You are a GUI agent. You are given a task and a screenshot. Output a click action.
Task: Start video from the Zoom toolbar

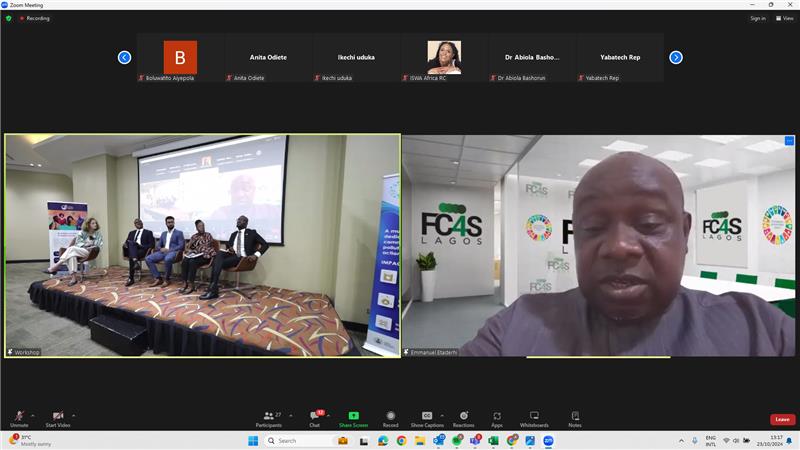58,419
